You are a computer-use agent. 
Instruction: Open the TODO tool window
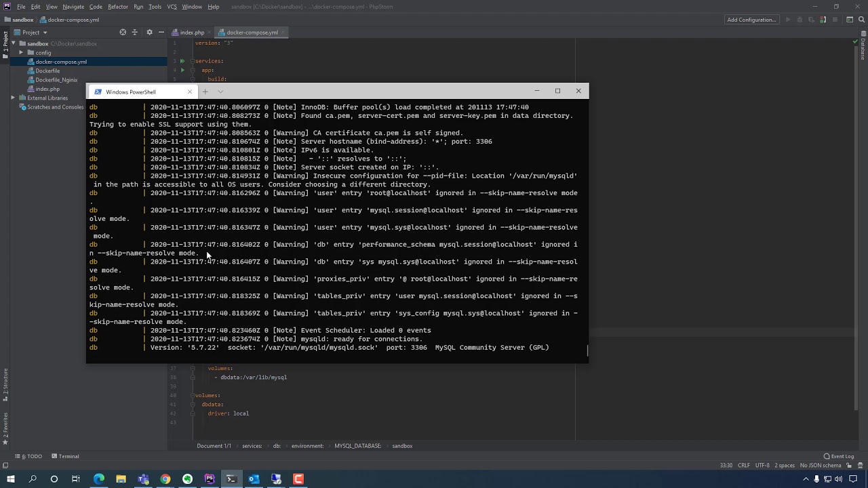(x=28, y=456)
